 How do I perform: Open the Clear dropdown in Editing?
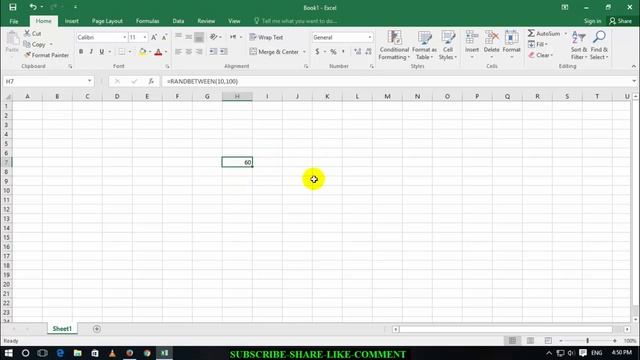[x=540, y=55]
